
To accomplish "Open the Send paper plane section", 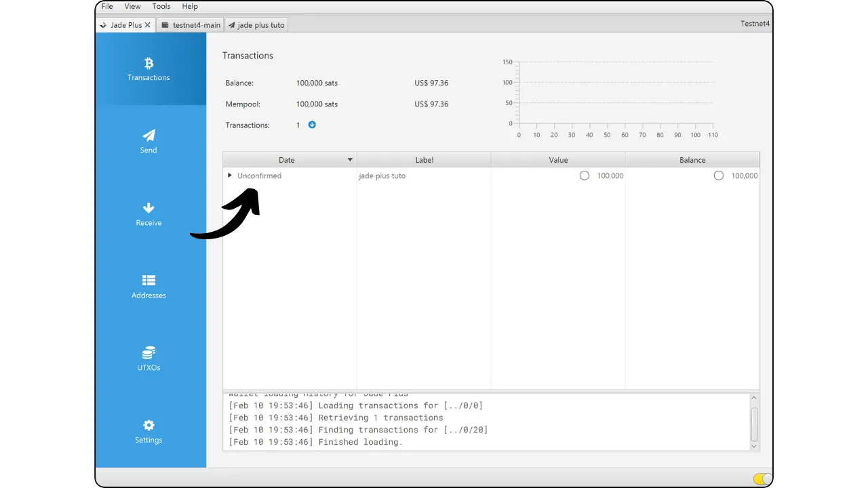I will coord(149,141).
